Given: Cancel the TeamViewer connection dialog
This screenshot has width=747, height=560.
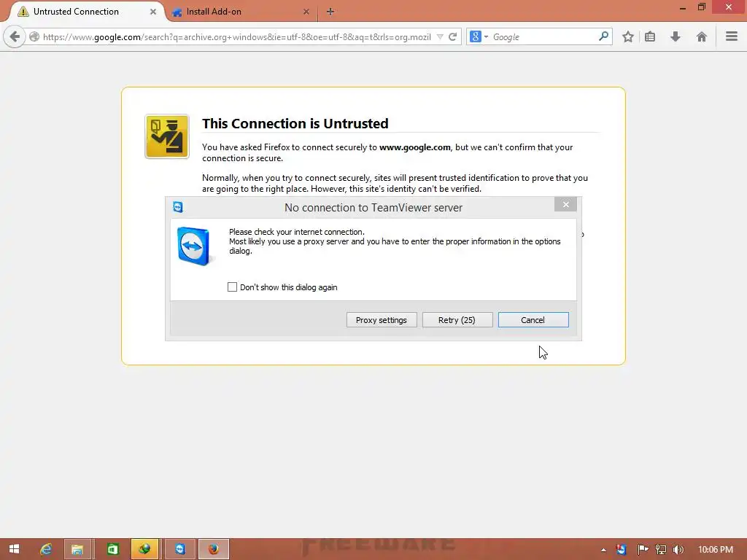Looking at the screenshot, I should pyautogui.click(x=533, y=320).
